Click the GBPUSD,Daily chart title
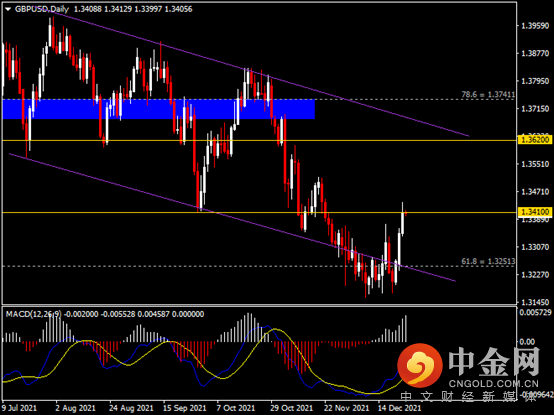Image resolution: width=554 pixels, height=415 pixels. point(42,9)
